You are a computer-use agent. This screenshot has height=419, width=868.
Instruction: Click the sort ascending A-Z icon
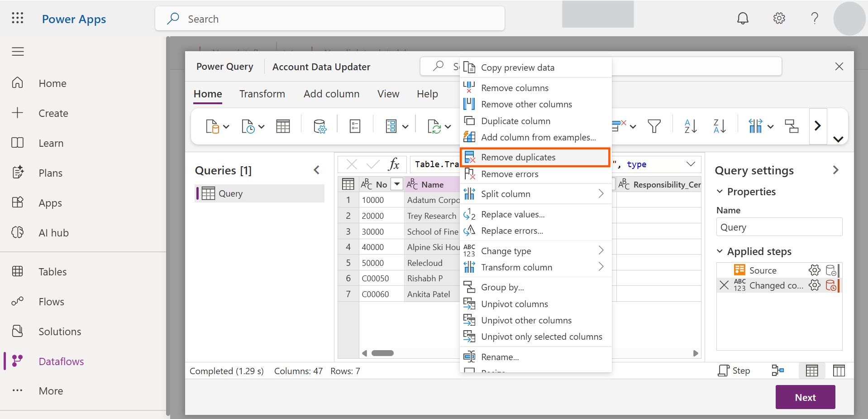(x=690, y=126)
